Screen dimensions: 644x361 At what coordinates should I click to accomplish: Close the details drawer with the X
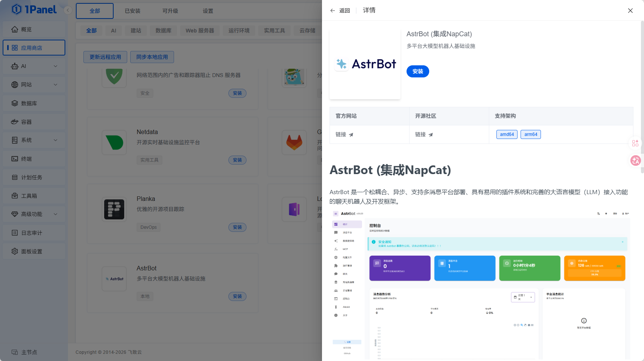click(630, 11)
